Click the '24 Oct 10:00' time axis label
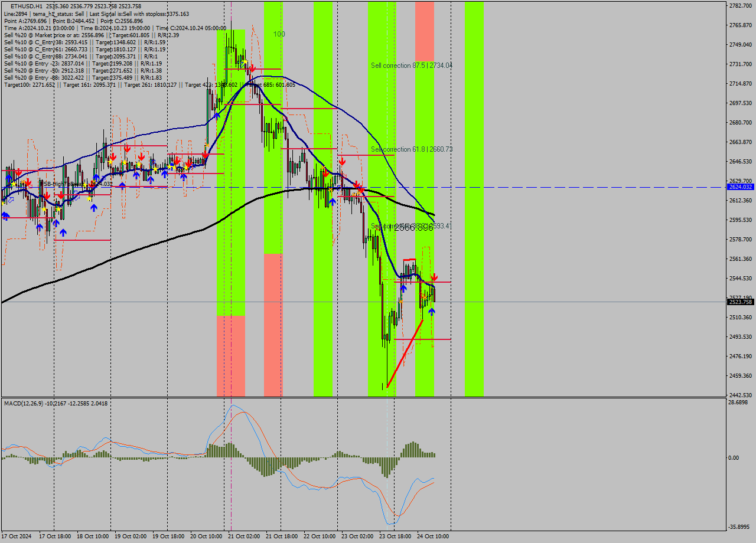This screenshot has width=756, height=543. tap(434, 537)
